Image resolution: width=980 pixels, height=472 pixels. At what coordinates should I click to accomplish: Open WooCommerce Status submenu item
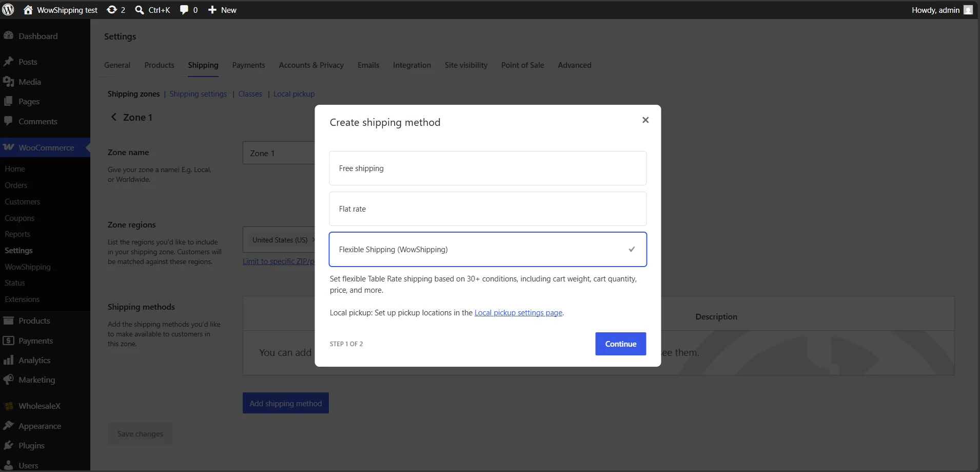(15, 282)
